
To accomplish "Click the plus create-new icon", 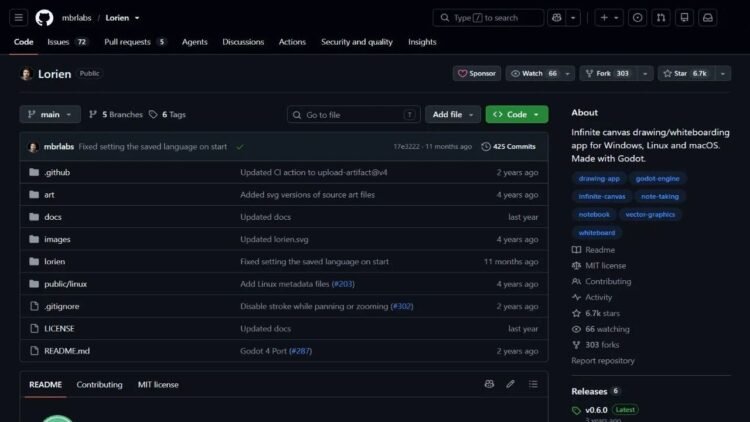I will pos(604,18).
